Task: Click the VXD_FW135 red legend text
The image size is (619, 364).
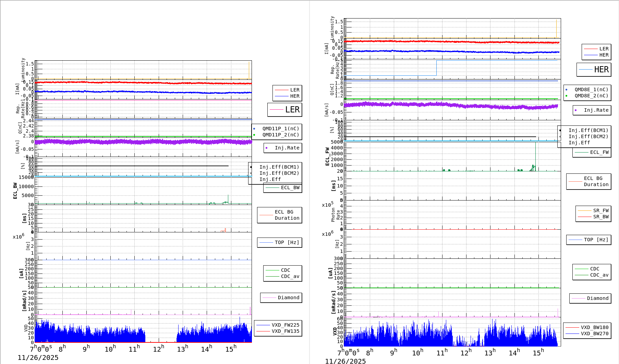Action: (286, 331)
